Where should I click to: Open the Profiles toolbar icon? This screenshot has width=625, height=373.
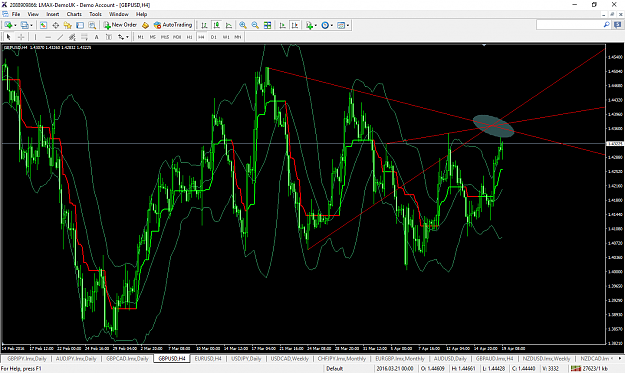pyautogui.click(x=24, y=25)
